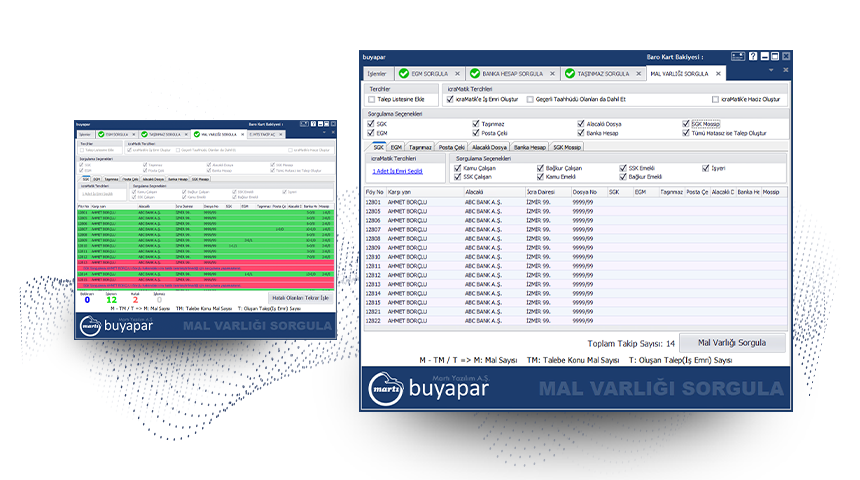
Task: Toggle the SSK Emekli checkbox in the right window
Action: pos(623,168)
